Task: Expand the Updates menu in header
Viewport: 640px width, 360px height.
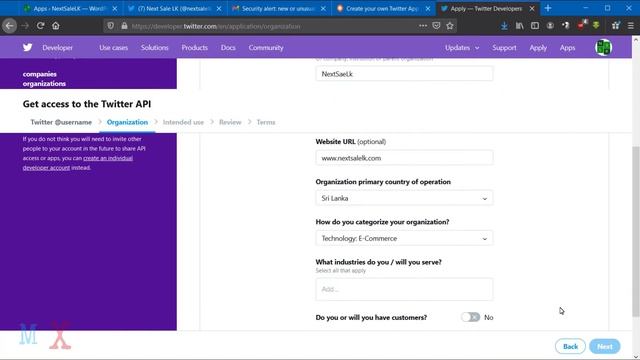Action: tap(462, 48)
